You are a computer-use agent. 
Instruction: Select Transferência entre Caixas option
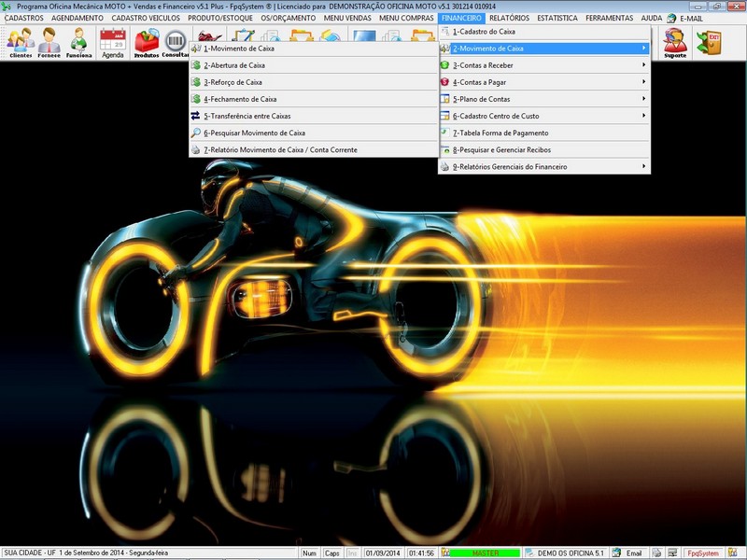tap(247, 116)
